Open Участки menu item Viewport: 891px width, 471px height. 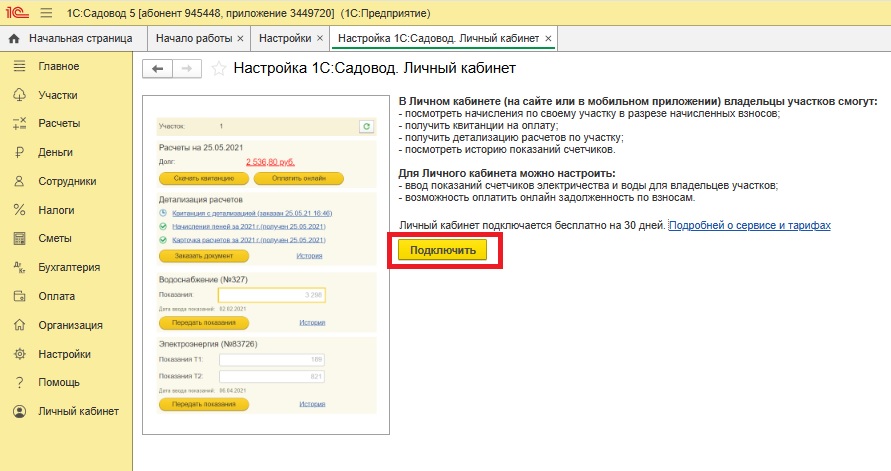(57, 95)
